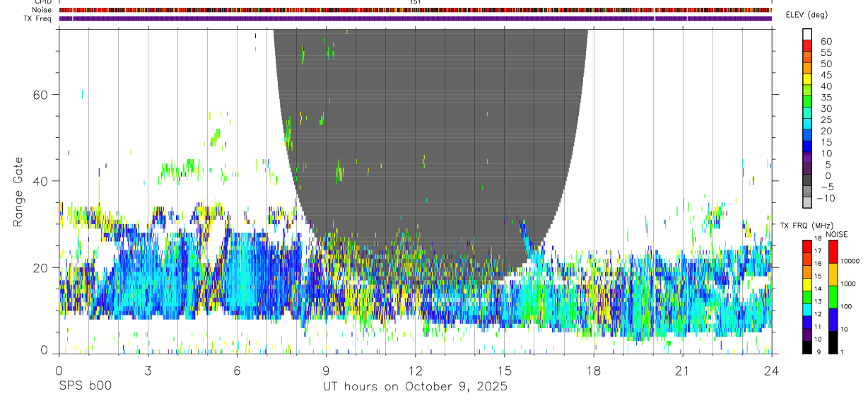Image resolution: width=868 pixels, height=401 pixels.
Task: Click the white top elevation color box
Action: coord(808,34)
